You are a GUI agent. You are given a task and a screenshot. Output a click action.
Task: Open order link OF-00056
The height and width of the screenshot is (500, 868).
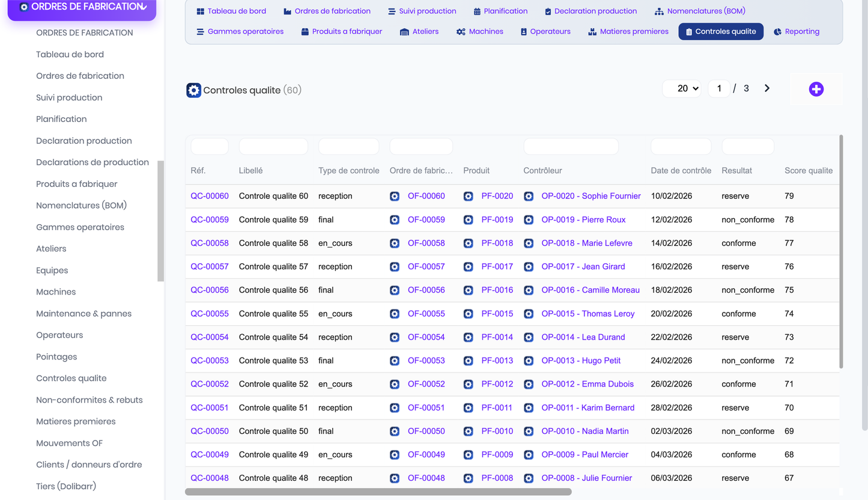[x=426, y=290]
